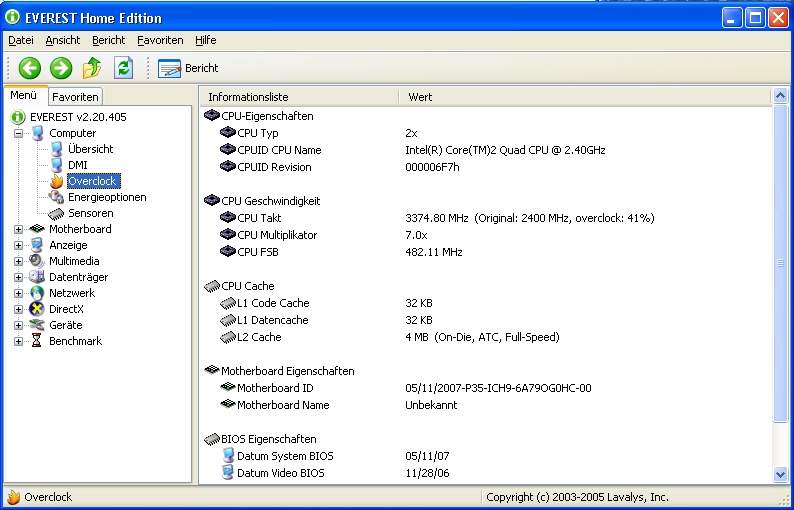794x510 pixels.
Task: Go up one level with folder arrow icon
Action: coord(92,68)
